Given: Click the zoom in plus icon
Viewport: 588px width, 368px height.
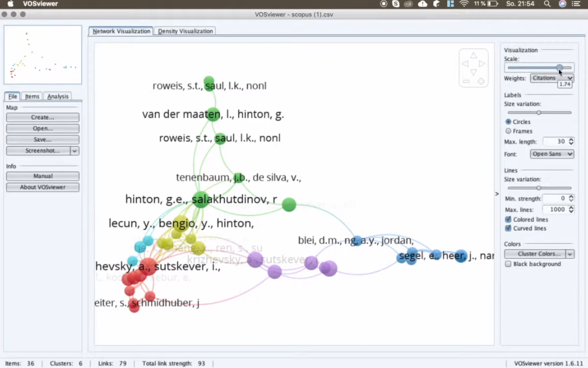Looking at the screenshot, I should 481,81.
